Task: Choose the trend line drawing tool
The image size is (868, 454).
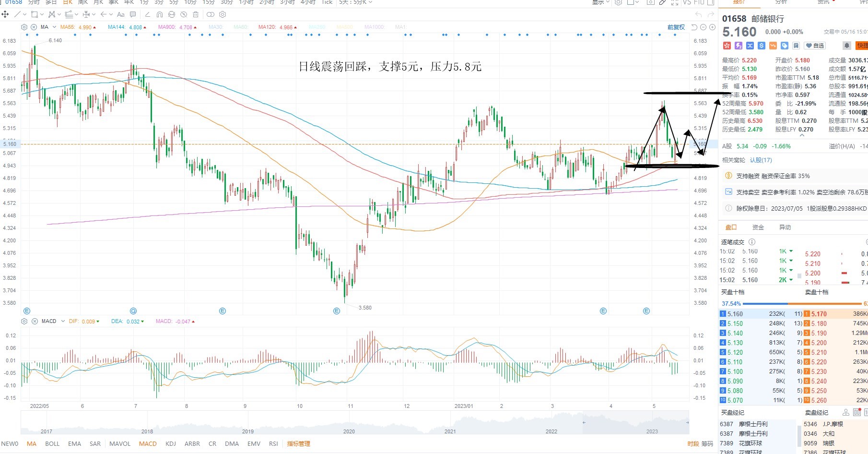Action: pyautogui.click(x=18, y=14)
